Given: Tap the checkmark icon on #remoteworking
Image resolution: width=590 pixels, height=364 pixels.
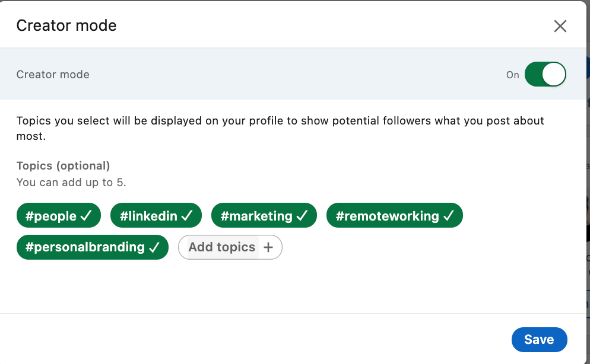Looking at the screenshot, I should click(x=448, y=217).
